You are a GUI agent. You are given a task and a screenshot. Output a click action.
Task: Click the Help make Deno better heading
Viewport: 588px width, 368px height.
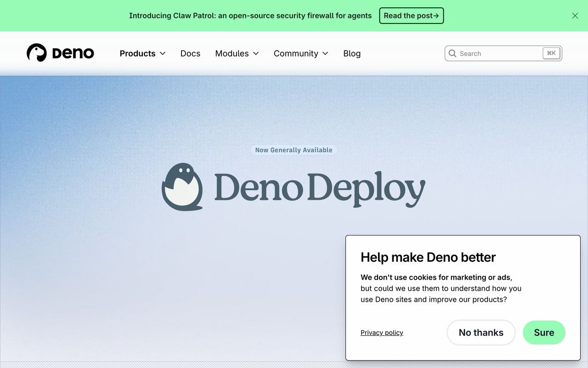pos(428,257)
